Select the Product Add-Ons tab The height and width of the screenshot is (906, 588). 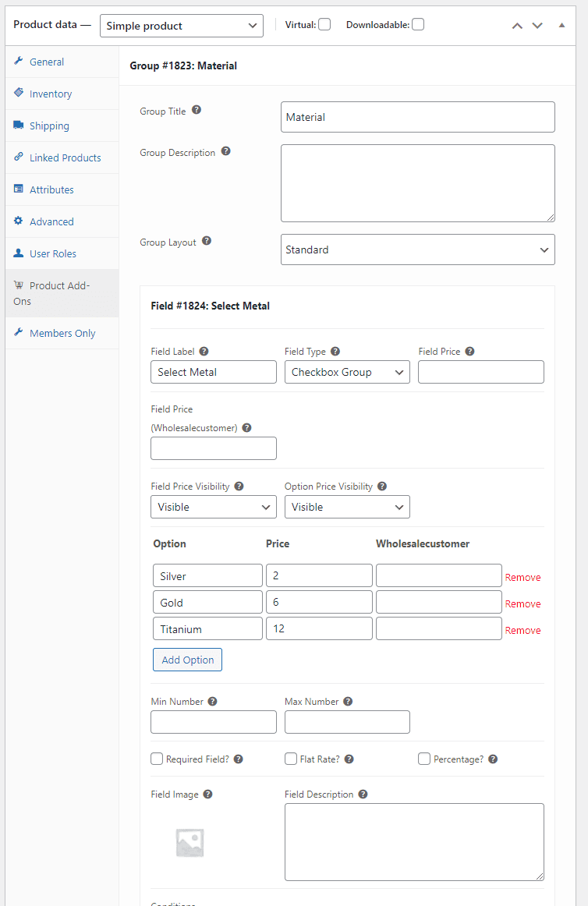62,293
